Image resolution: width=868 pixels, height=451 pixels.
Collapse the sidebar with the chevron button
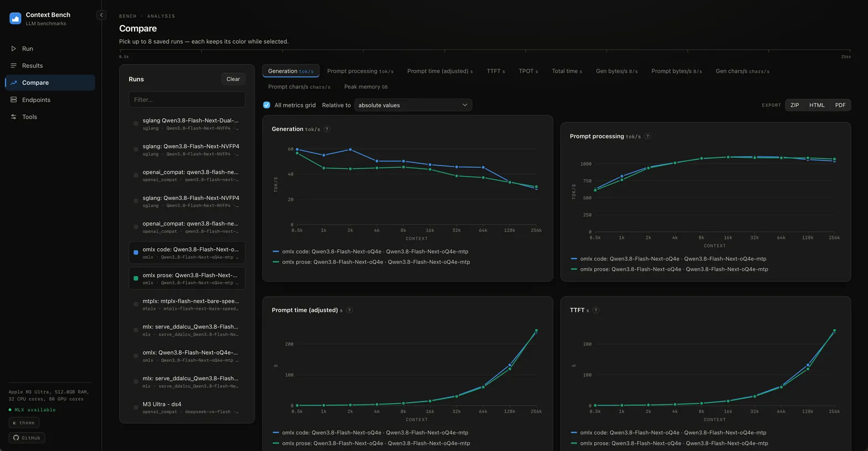pyautogui.click(x=101, y=15)
